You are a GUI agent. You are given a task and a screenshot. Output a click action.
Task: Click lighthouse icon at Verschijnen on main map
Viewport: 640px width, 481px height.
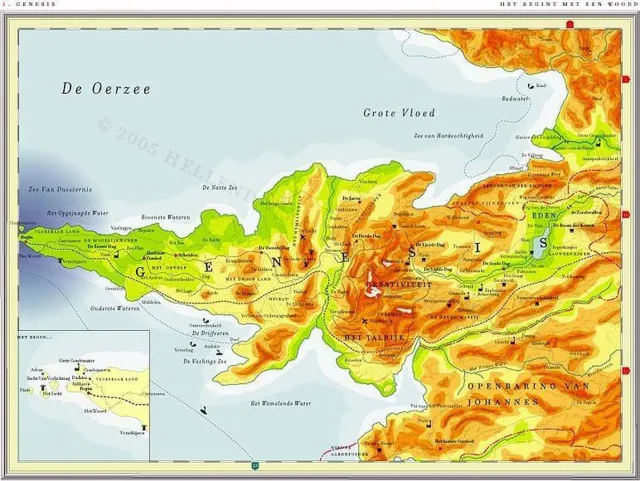(x=60, y=261)
